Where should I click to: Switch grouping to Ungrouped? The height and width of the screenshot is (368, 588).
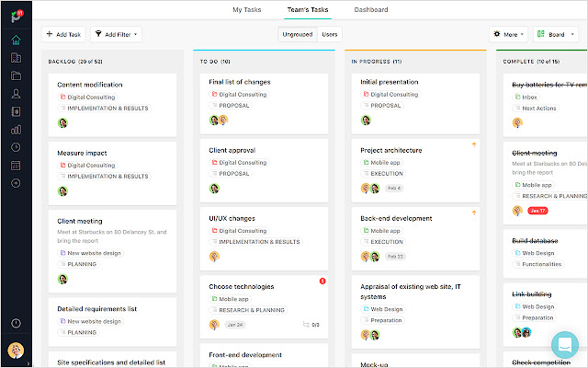click(x=296, y=34)
